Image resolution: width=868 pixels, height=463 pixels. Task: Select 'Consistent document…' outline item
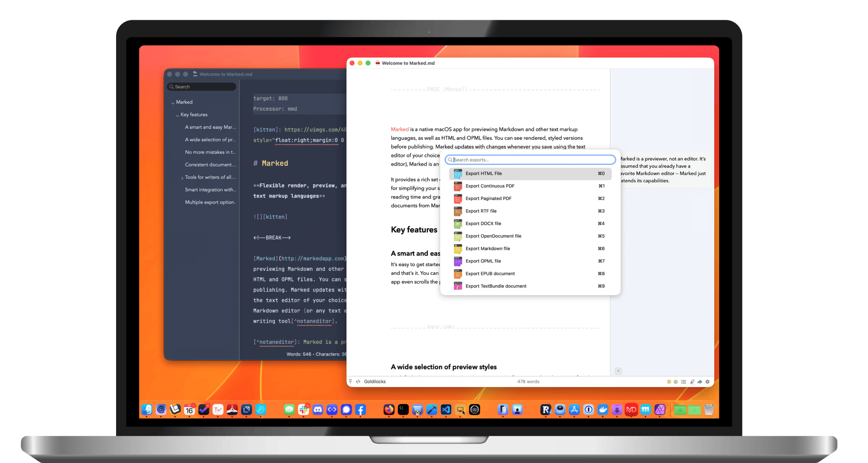(x=210, y=165)
